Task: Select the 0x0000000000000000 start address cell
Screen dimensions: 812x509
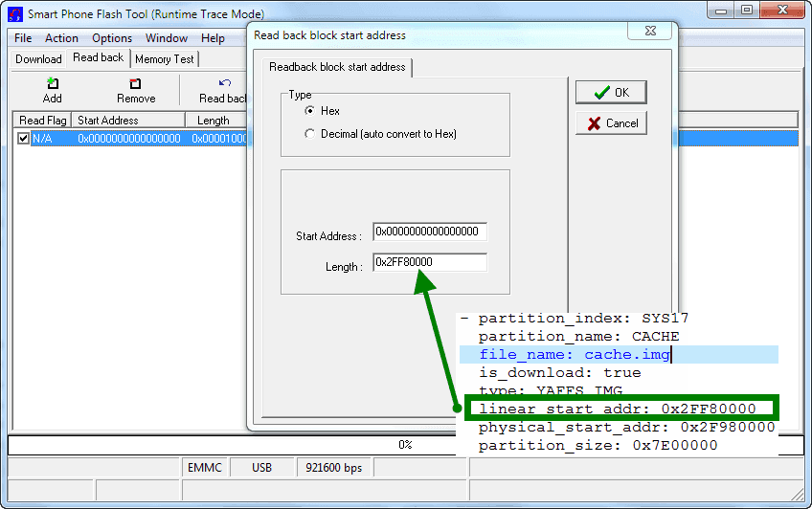Action: 129,139
